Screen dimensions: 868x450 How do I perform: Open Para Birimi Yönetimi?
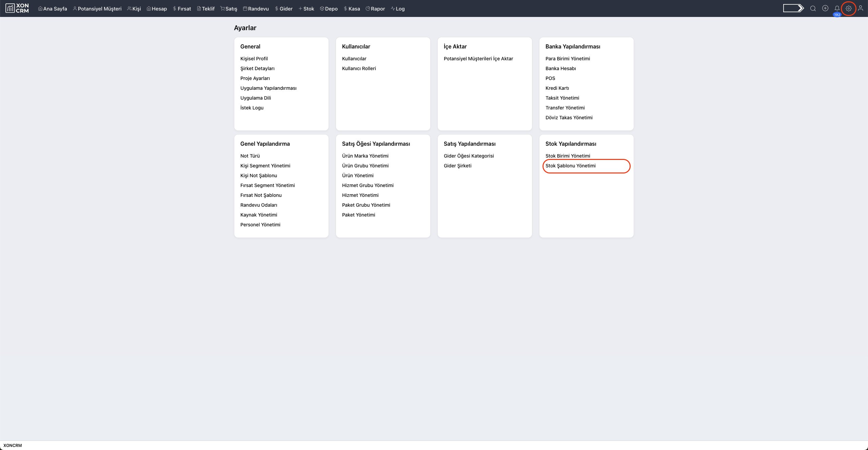[568, 59]
